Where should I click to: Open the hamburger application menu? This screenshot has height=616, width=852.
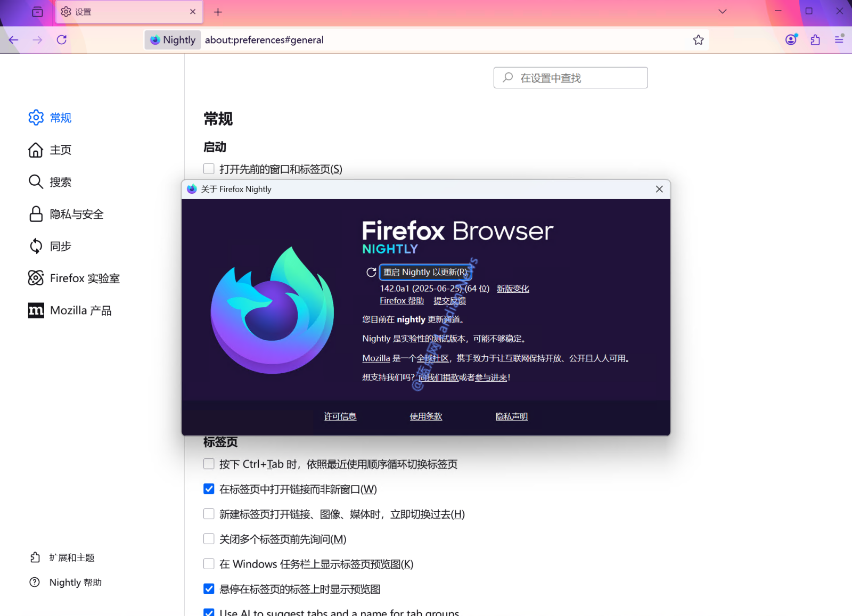(839, 40)
